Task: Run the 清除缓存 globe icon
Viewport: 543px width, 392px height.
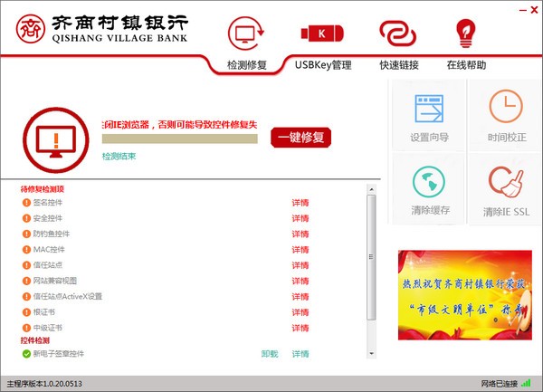Action: [x=429, y=182]
